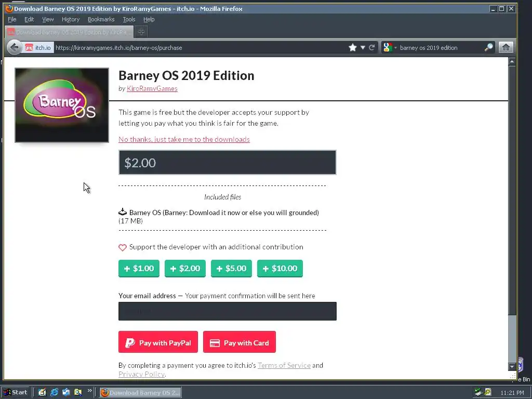Click the page scrollbar up arrow
The height and width of the screenshot is (399, 532).
coord(512,61)
